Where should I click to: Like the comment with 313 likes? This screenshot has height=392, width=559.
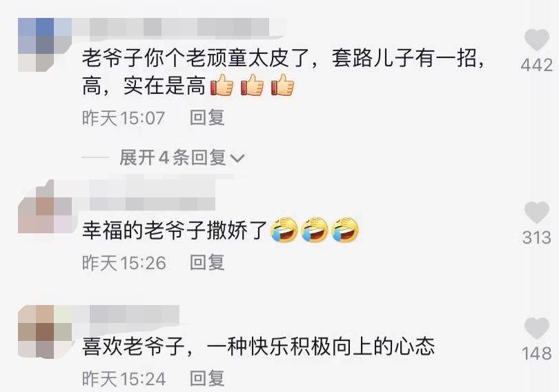point(536,213)
